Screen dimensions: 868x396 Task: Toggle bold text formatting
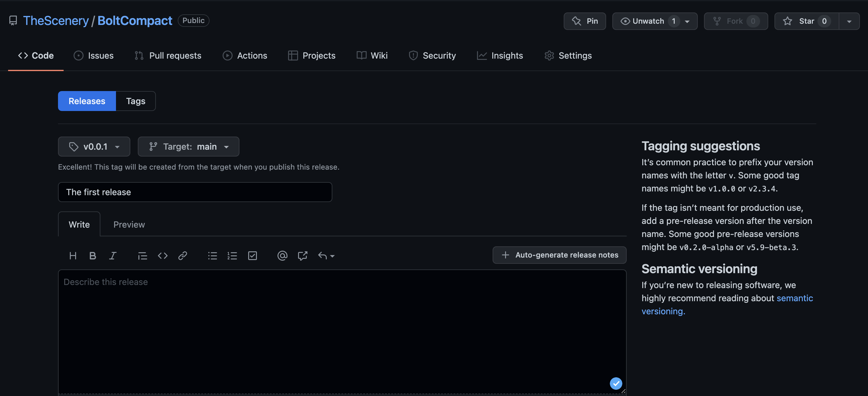(93, 256)
